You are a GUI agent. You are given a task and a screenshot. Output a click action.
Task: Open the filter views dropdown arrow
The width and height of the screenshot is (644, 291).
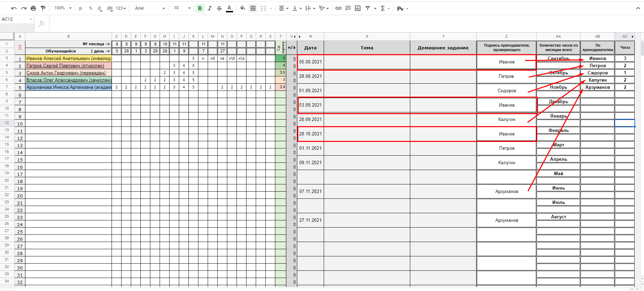(375, 9)
